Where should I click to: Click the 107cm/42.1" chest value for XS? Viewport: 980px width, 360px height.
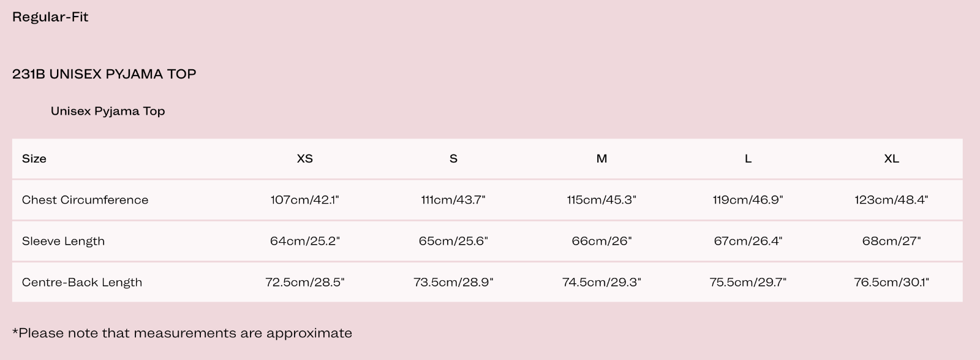[x=305, y=199]
